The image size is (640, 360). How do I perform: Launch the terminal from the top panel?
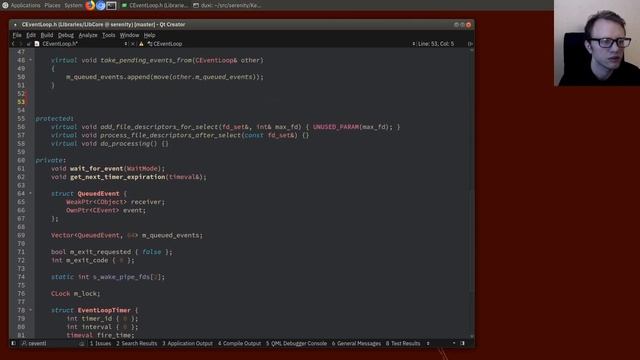tap(111, 5)
